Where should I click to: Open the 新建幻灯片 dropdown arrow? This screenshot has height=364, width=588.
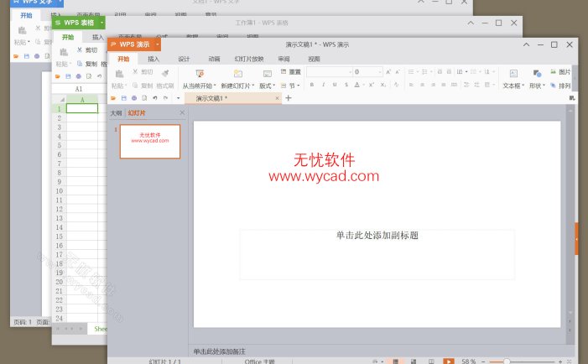point(253,86)
